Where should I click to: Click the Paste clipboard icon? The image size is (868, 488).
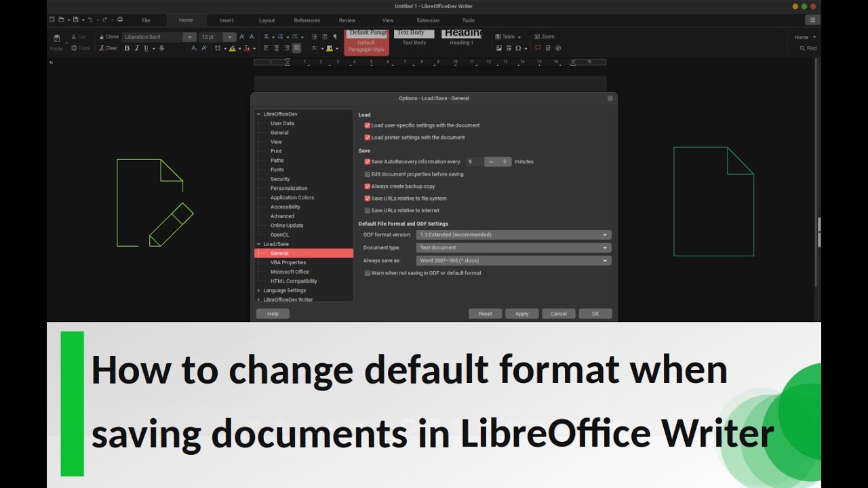point(56,39)
